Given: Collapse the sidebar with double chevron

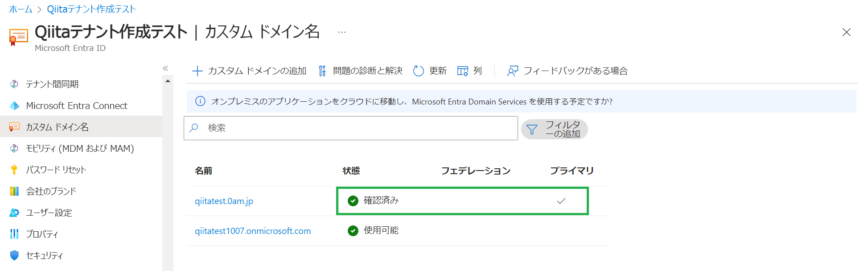Looking at the screenshot, I should (165, 68).
